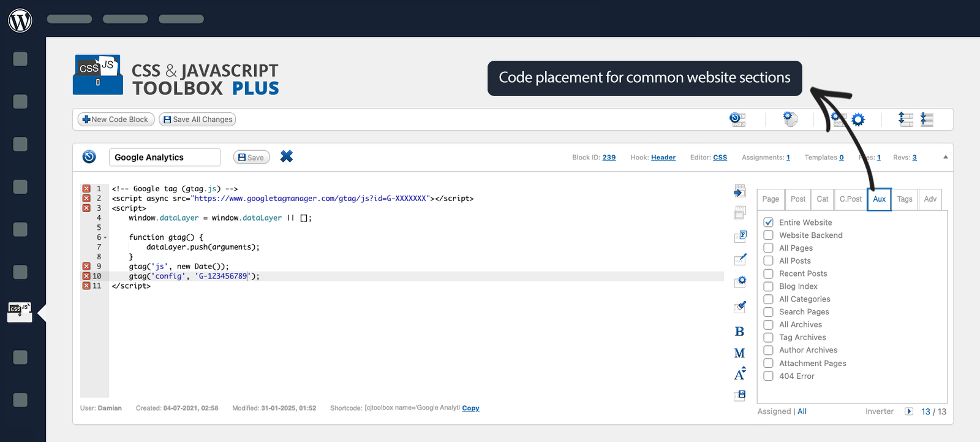The height and width of the screenshot is (442, 980).
Task: Tick the 404 Error checkbox
Action: [x=768, y=376]
